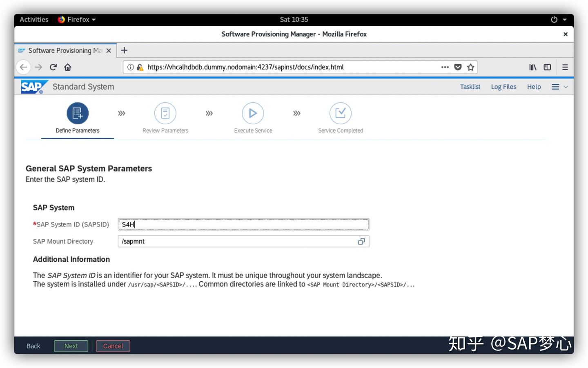Screen dimensions: 588x368
Task: Click the Additional Information heading
Action: 71,259
